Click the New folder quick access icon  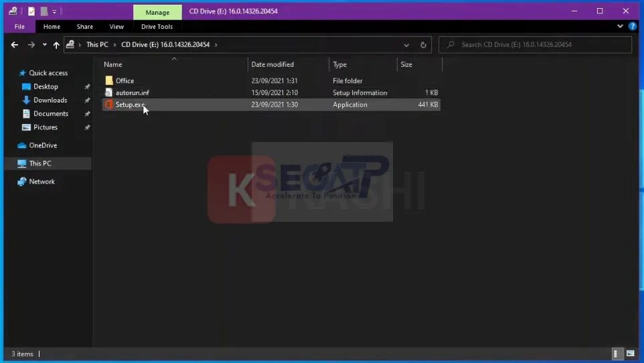44,11
